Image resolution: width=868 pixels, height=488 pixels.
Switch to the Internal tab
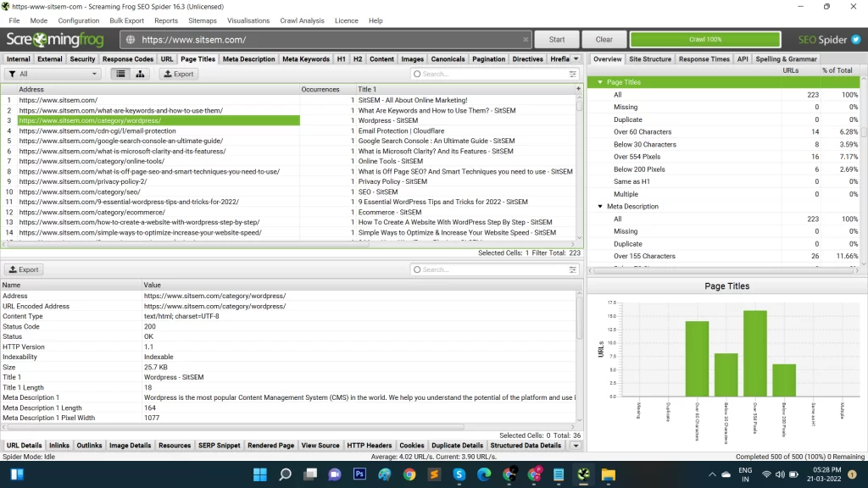pos(19,59)
